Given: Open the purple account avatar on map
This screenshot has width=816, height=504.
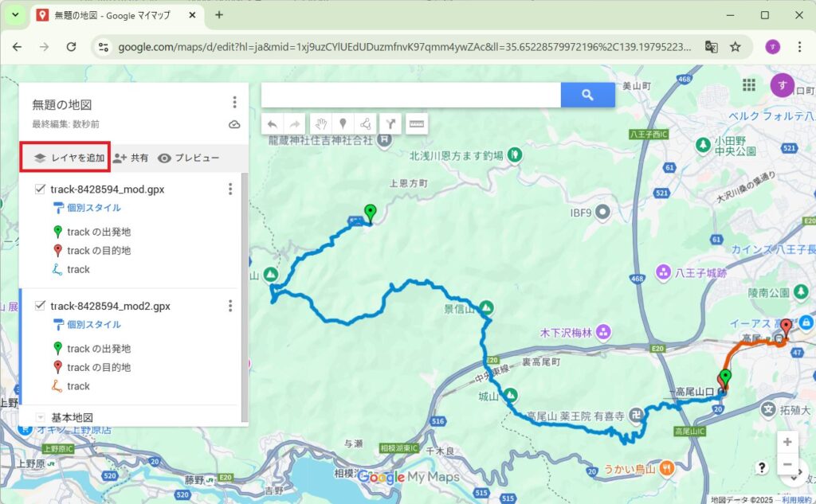Looking at the screenshot, I should coord(782,85).
